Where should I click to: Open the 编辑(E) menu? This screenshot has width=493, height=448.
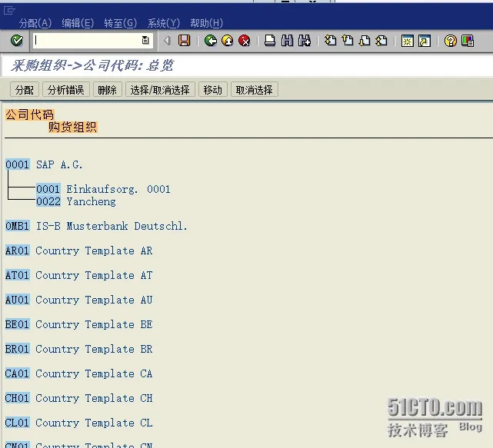point(78,23)
